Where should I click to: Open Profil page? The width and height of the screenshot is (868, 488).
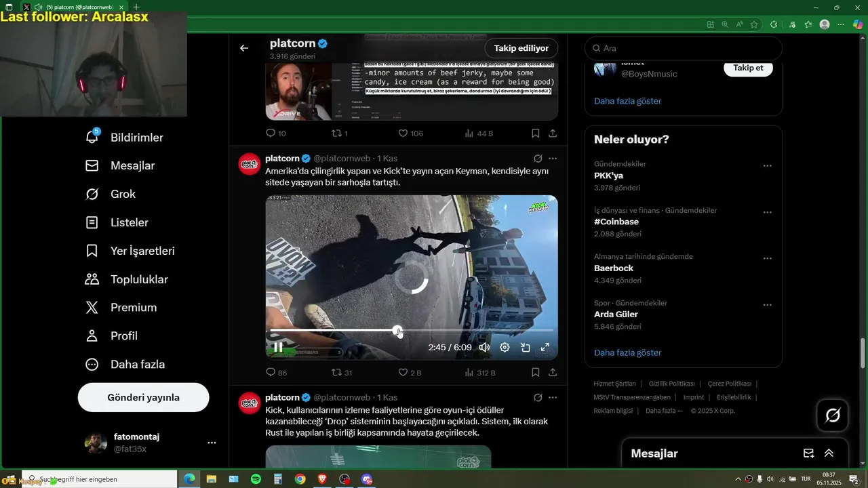point(111,336)
